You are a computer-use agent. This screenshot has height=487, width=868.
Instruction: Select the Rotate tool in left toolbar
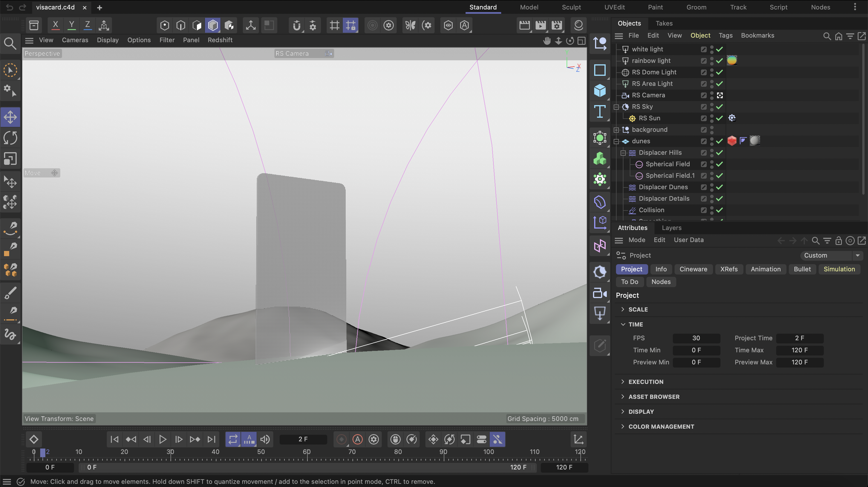pyautogui.click(x=10, y=138)
